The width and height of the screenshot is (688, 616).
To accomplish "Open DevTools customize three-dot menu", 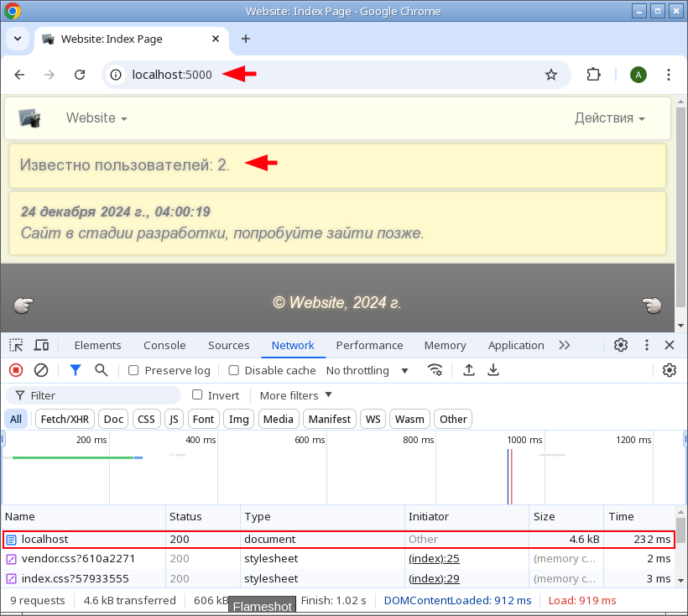I will click(646, 345).
